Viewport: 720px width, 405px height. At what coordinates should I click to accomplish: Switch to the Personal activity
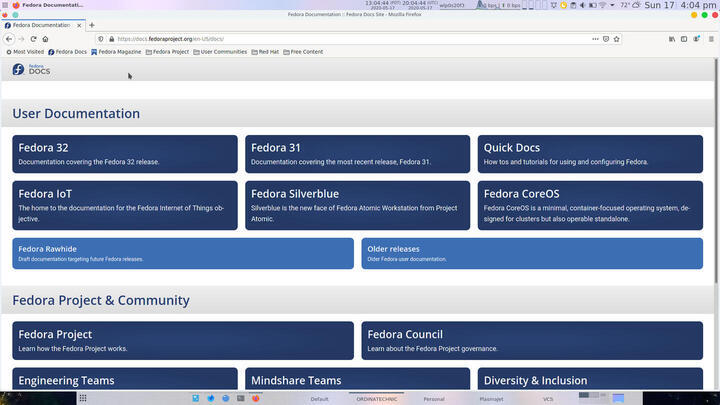[x=433, y=399]
